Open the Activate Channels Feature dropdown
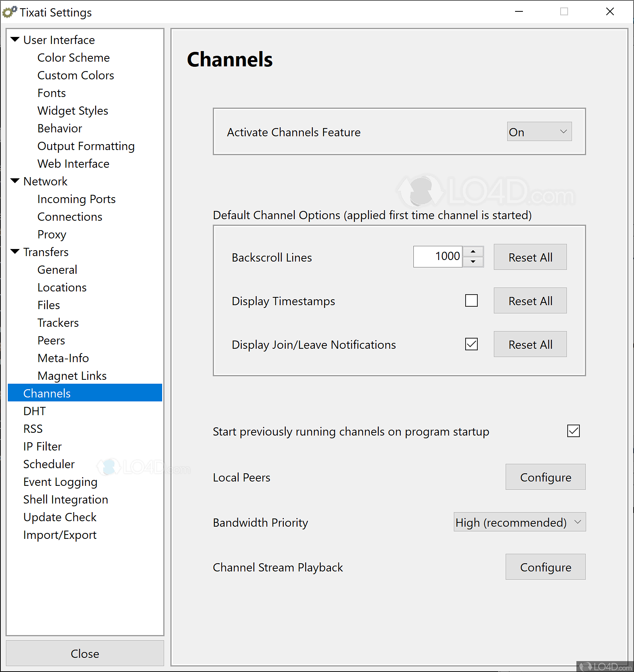This screenshot has width=634, height=672. click(x=539, y=132)
